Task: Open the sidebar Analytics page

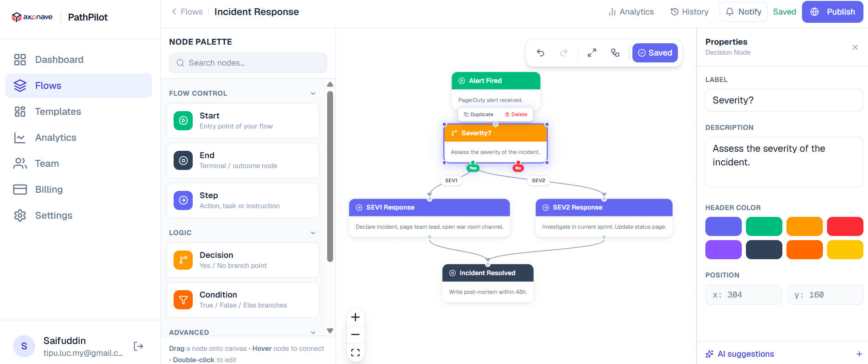Action: 78,138
